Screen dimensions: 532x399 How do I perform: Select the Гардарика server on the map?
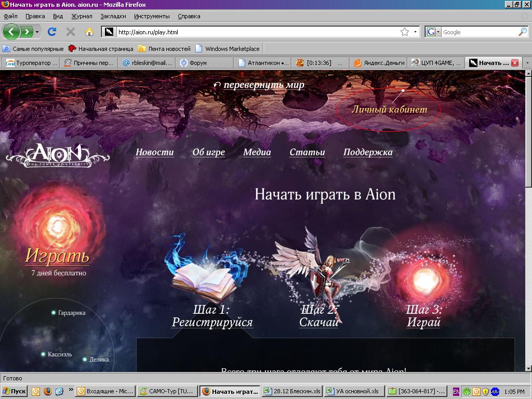click(x=71, y=313)
